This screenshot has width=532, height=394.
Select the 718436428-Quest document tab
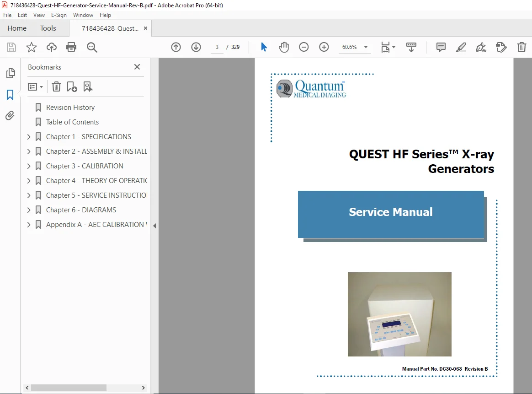[110, 28]
